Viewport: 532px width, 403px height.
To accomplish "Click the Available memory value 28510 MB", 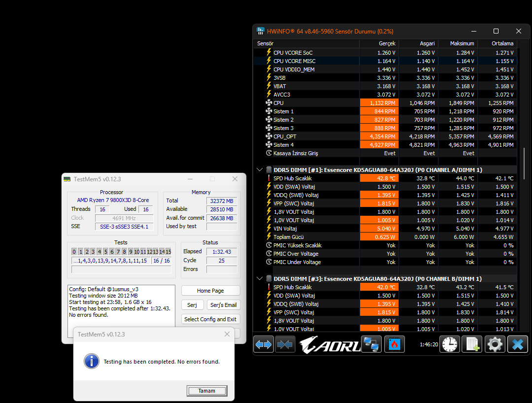I will (222, 209).
